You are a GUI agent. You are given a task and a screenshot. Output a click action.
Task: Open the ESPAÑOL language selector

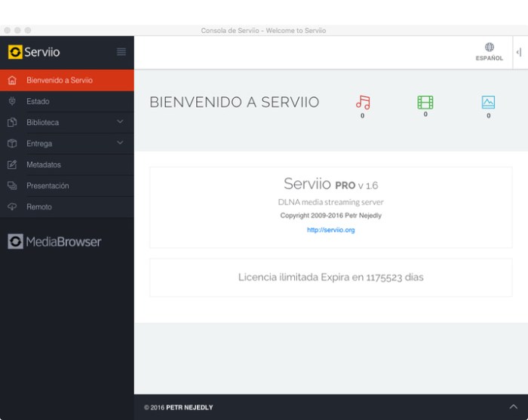(490, 52)
